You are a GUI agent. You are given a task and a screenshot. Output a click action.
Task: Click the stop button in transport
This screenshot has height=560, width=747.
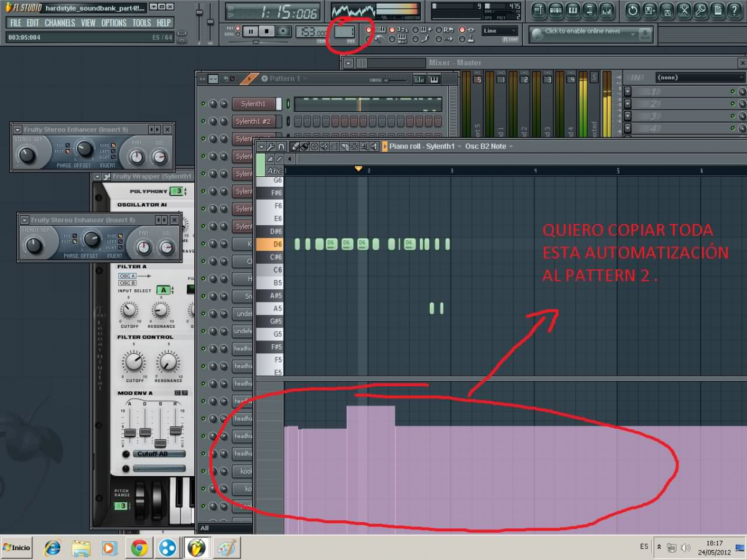pyautogui.click(x=266, y=30)
